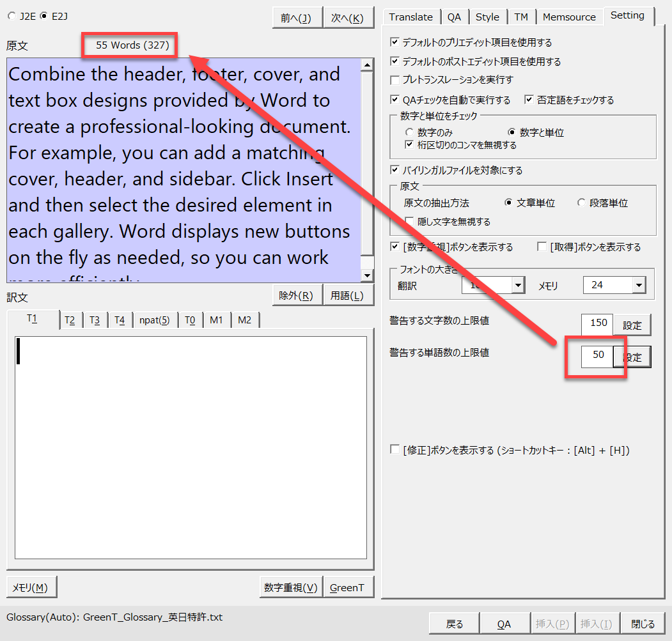Expand the 翻訳 font size dropdown
The height and width of the screenshot is (641, 672).
517,286
